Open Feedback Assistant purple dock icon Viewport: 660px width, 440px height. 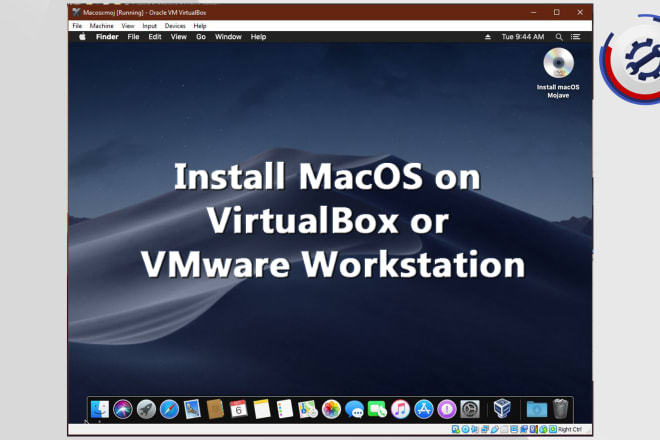click(447, 409)
